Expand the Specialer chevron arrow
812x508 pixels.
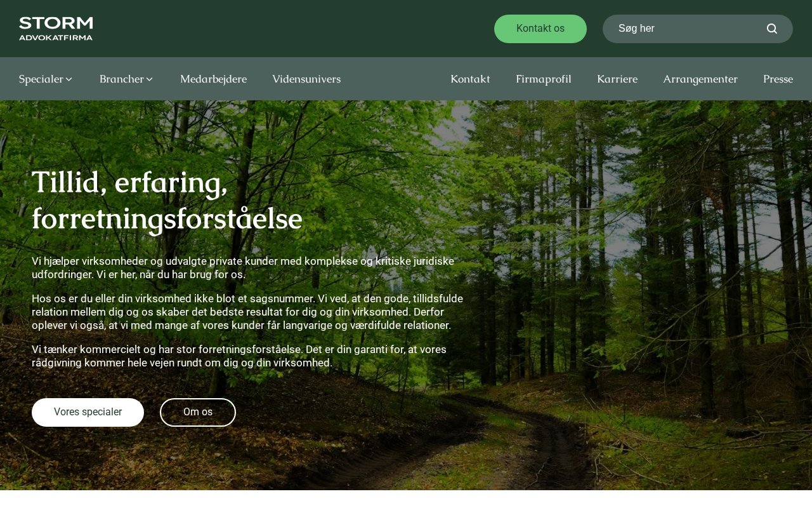69,79
